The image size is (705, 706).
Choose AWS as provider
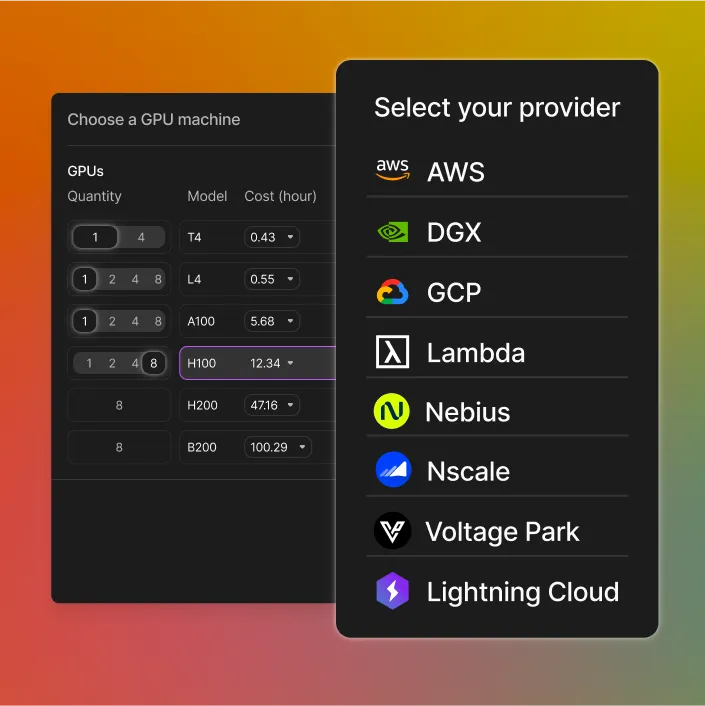click(x=497, y=172)
